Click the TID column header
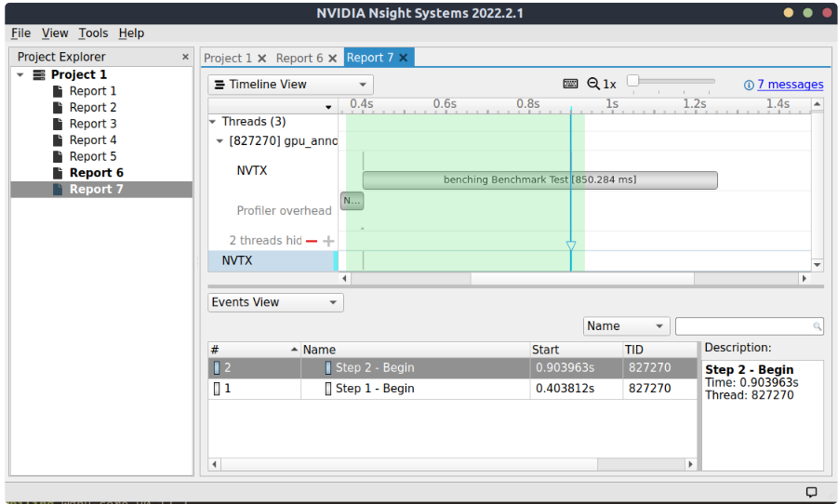The height and width of the screenshot is (504, 838). 660,350
